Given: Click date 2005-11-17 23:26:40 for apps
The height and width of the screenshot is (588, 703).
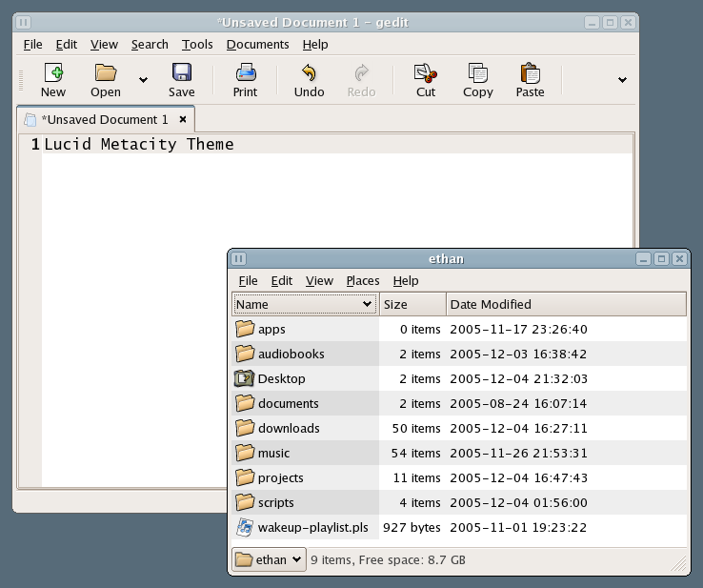Looking at the screenshot, I should [x=519, y=329].
